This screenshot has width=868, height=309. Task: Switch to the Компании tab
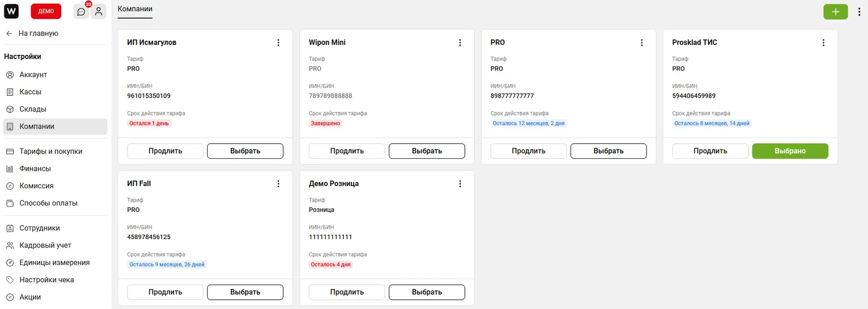pyautogui.click(x=135, y=9)
